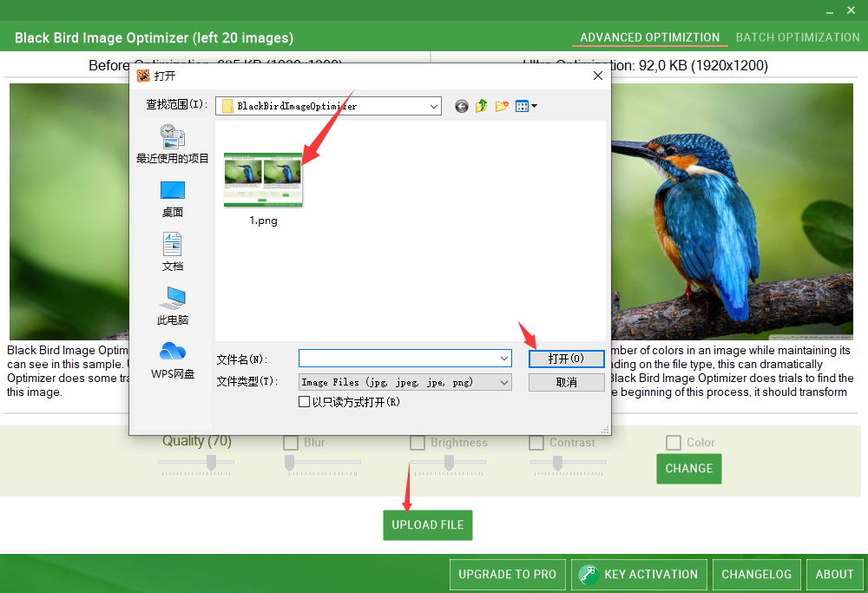The image size is (868, 593).
Task: Minimize the Black Bird Image Optimizer window
Action: click(829, 11)
